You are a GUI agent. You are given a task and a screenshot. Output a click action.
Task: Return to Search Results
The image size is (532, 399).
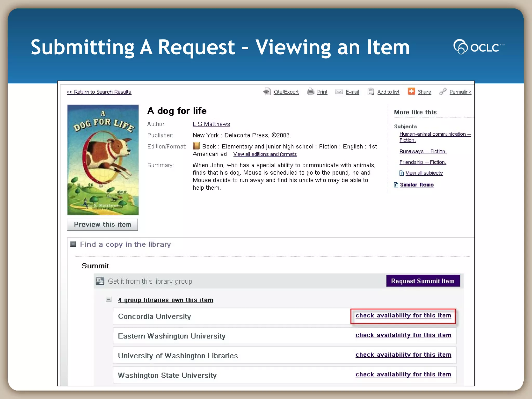click(99, 92)
